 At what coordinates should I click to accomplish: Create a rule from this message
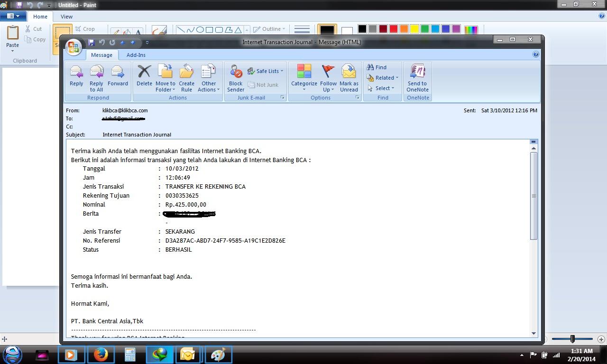pyautogui.click(x=186, y=78)
